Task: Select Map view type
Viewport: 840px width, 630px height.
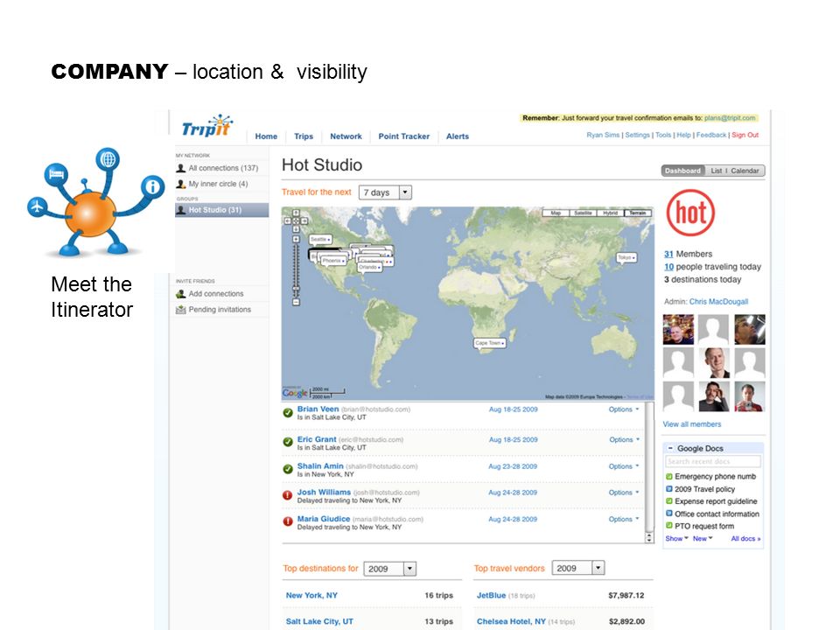Action: click(x=556, y=213)
